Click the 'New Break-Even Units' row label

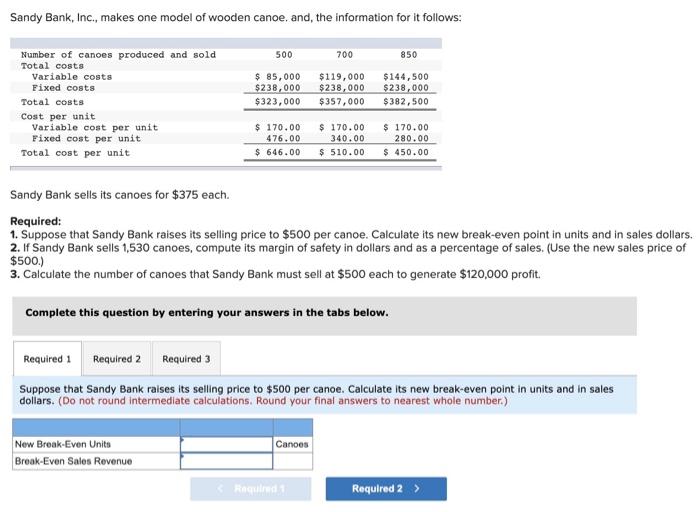click(x=63, y=444)
